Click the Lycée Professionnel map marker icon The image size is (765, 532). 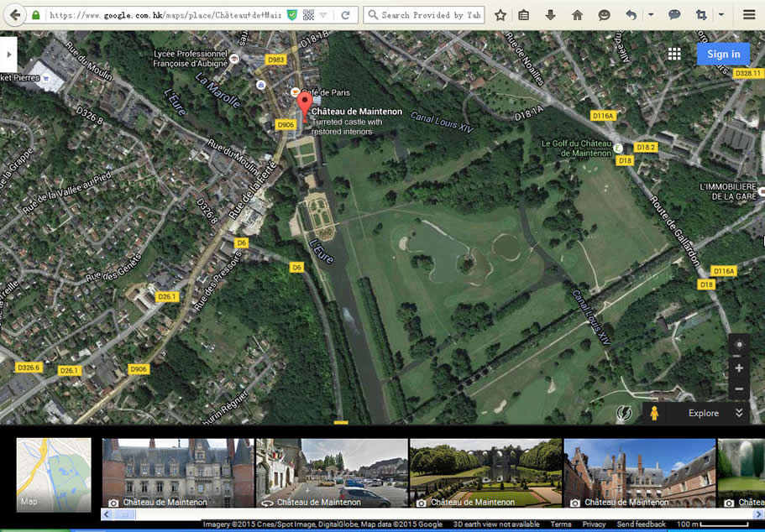tap(234, 59)
